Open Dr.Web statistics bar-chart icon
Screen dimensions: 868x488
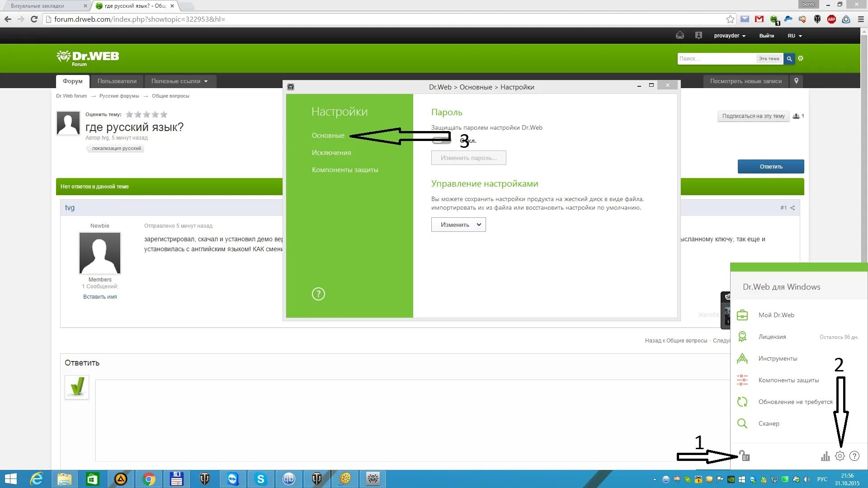pos(826,456)
